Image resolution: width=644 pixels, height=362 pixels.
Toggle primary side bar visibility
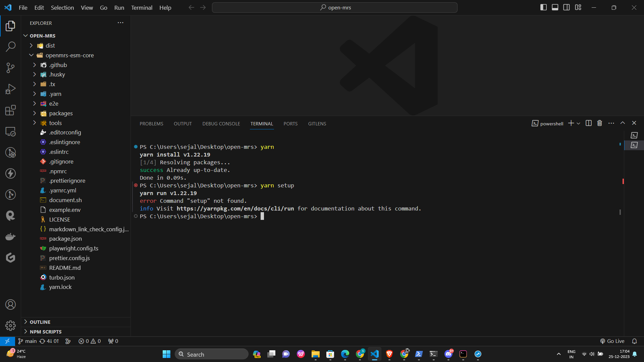[x=544, y=7]
